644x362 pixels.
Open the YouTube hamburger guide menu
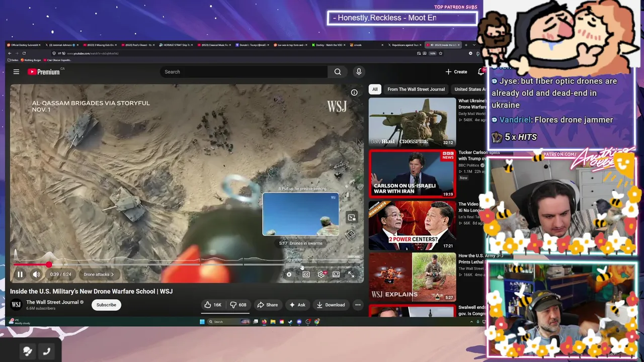(x=16, y=72)
